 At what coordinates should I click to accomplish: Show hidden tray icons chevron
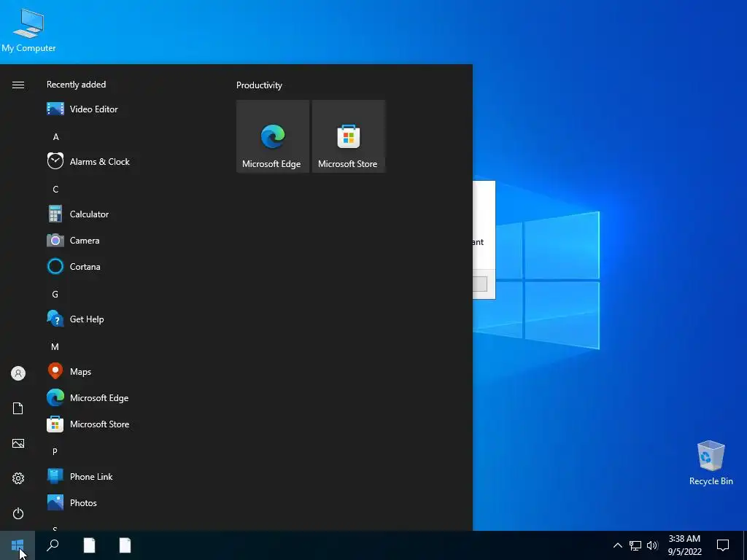coord(617,545)
